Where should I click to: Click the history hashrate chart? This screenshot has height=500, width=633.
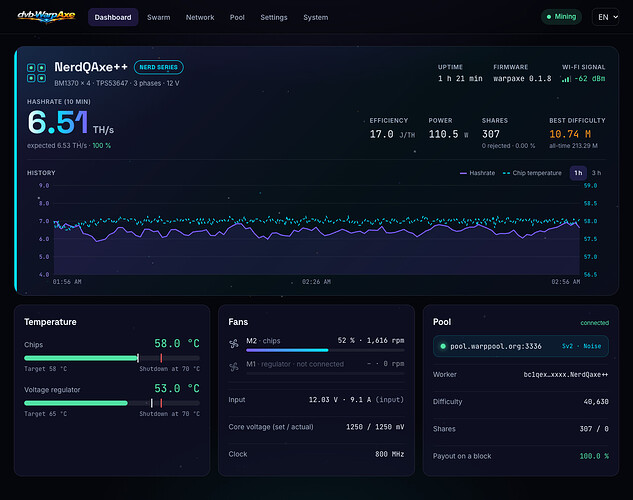coord(317,230)
